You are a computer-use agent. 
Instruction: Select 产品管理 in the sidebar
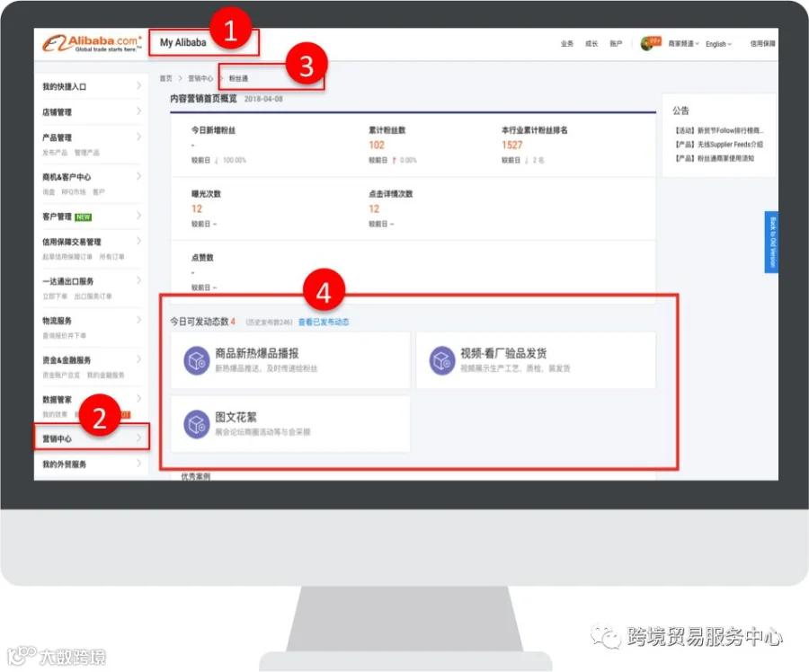[57, 137]
